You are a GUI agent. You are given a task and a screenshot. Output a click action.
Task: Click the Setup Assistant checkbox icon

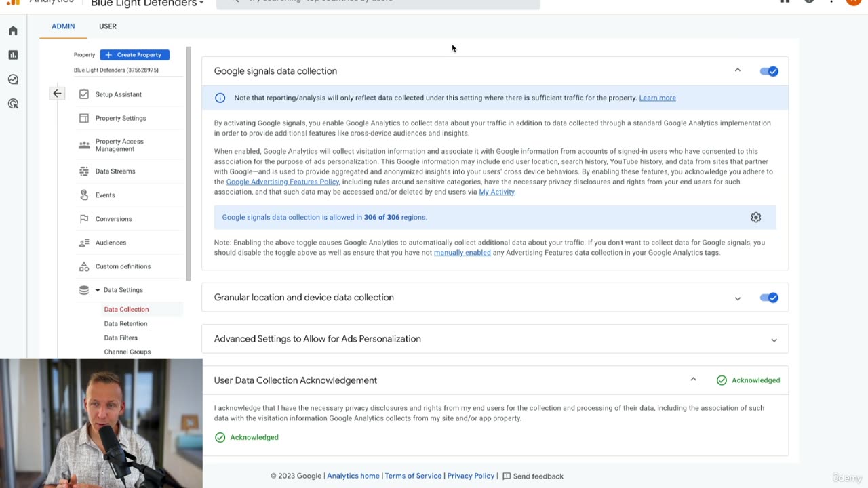[x=84, y=94]
